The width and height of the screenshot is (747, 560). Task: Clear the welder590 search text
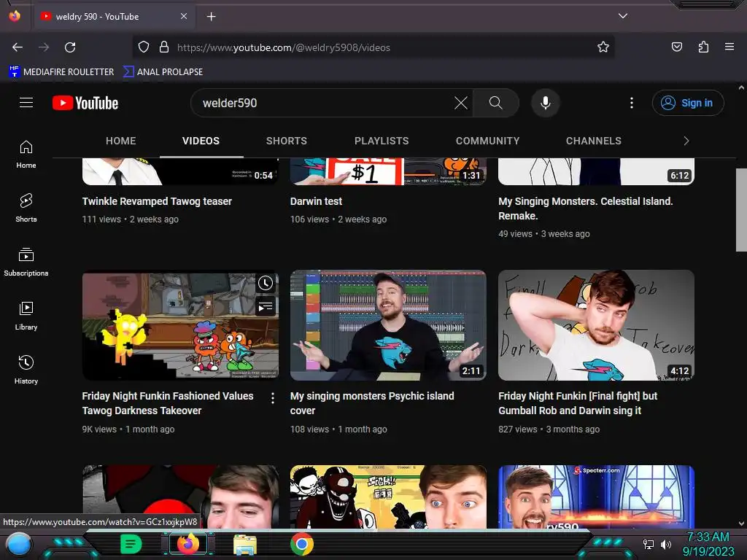point(461,103)
